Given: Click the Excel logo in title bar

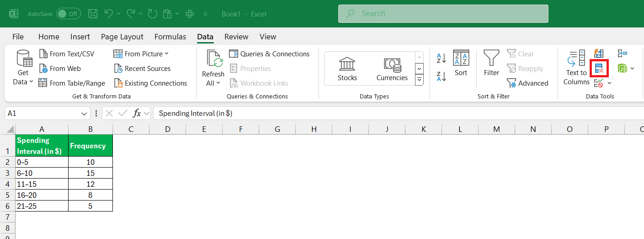Looking at the screenshot, I should [14, 14].
